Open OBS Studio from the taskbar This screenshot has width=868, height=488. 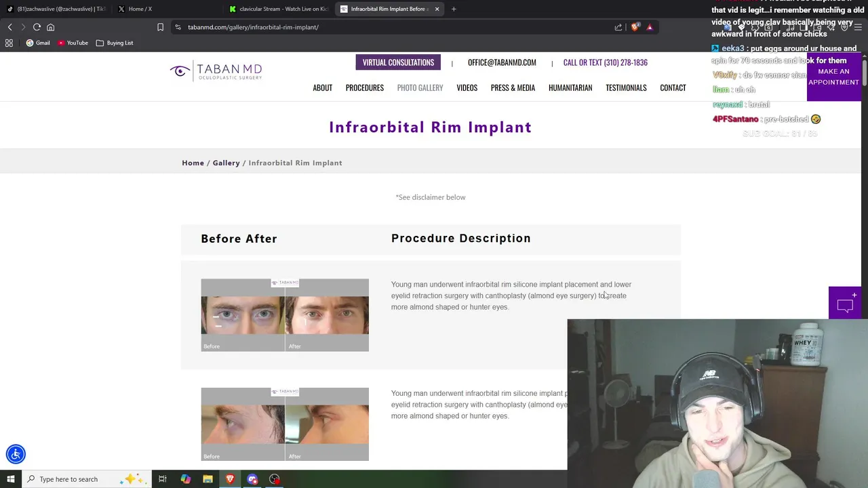(x=274, y=479)
